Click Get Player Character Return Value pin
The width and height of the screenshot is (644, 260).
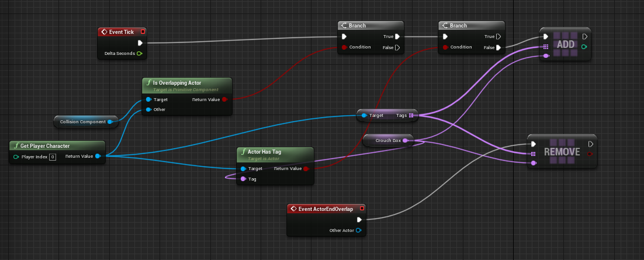[98, 156]
